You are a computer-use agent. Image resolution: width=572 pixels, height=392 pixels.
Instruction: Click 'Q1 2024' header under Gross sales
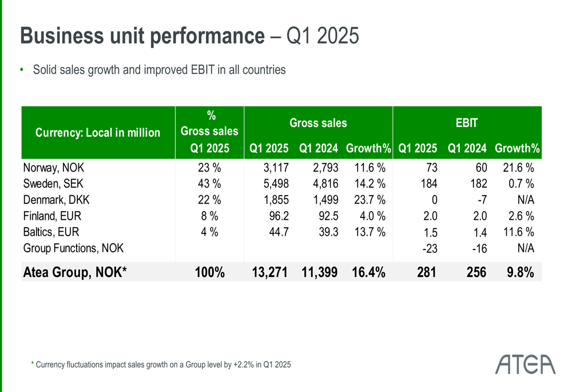pos(319,148)
